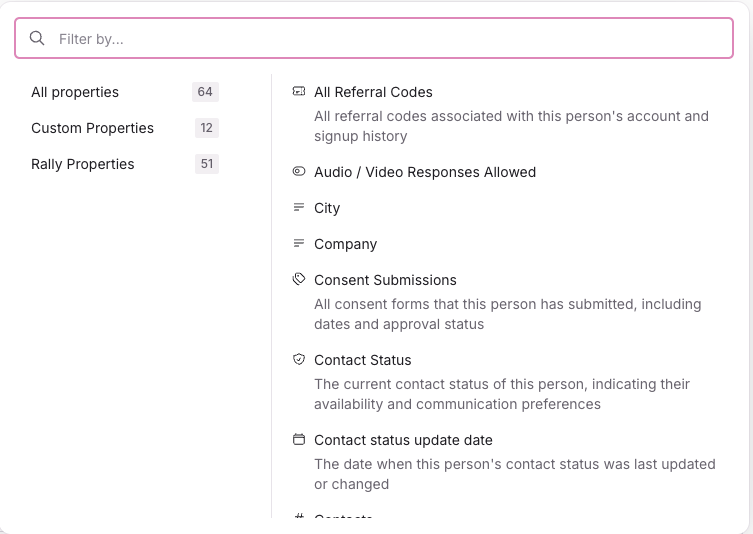
Task: Click the All Referral Codes type icon
Action: point(298,92)
